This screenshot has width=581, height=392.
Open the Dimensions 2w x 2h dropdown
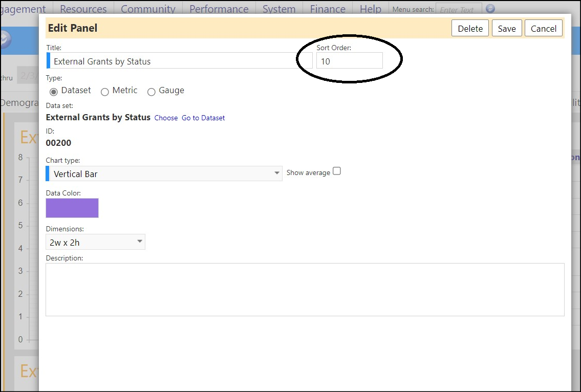(x=96, y=242)
